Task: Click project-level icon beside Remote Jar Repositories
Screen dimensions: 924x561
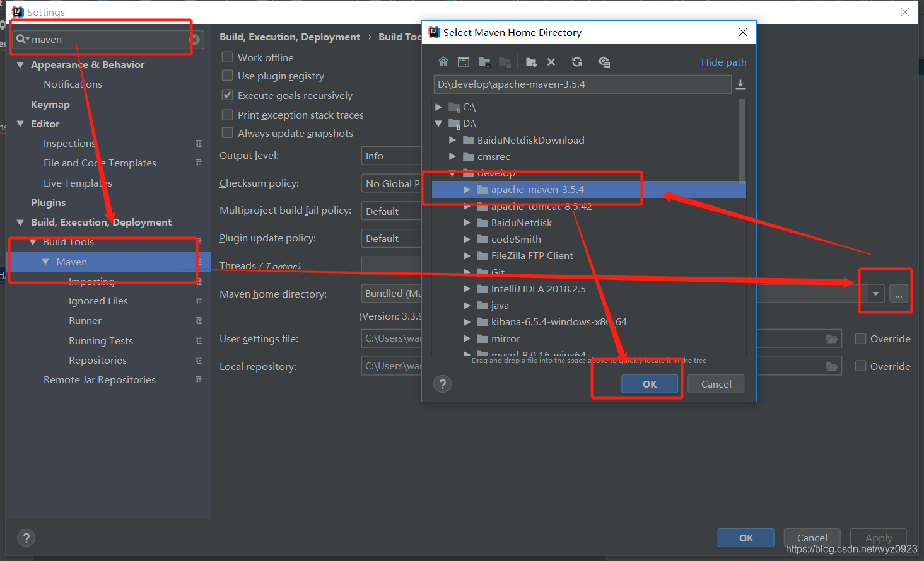Action: click(199, 380)
